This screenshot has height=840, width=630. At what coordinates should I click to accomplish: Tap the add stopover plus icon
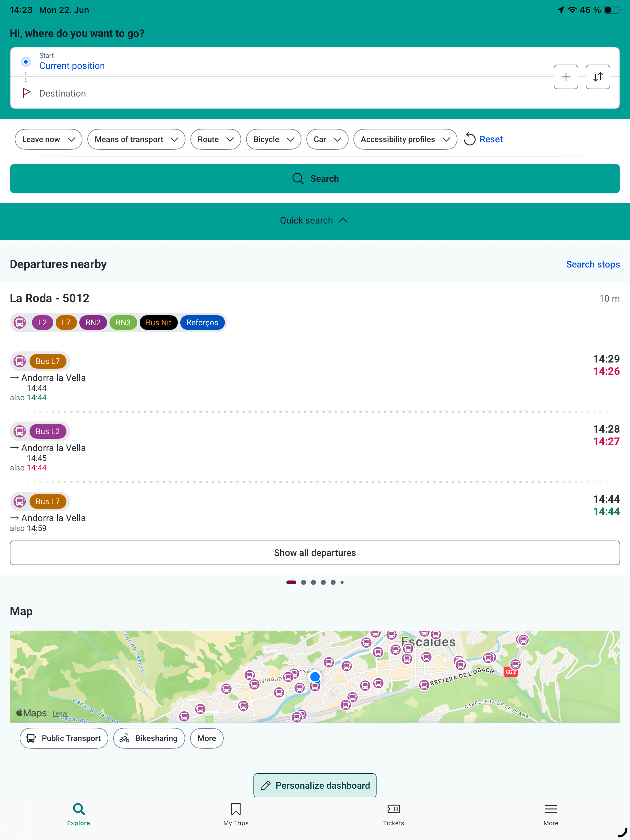point(565,77)
